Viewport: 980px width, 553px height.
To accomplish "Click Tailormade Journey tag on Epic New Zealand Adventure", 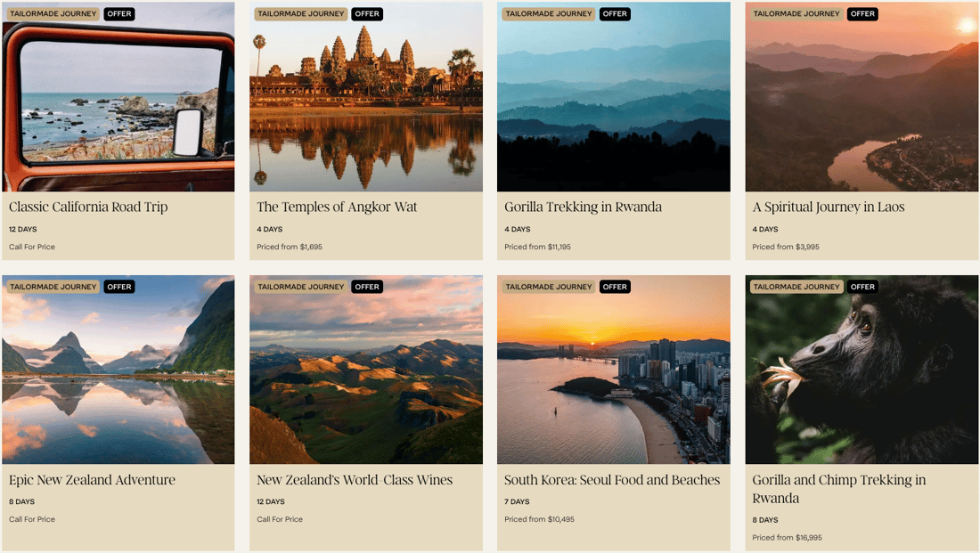I will point(53,287).
